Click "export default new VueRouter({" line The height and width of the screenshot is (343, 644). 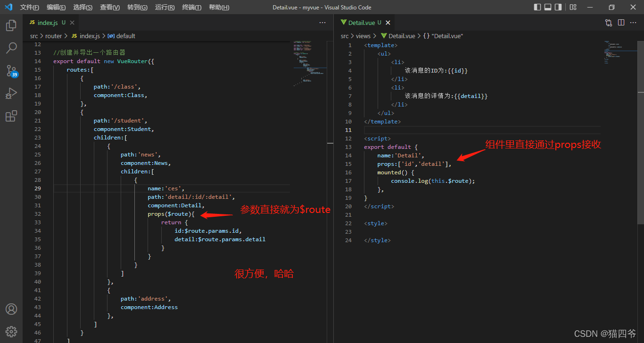[104, 61]
